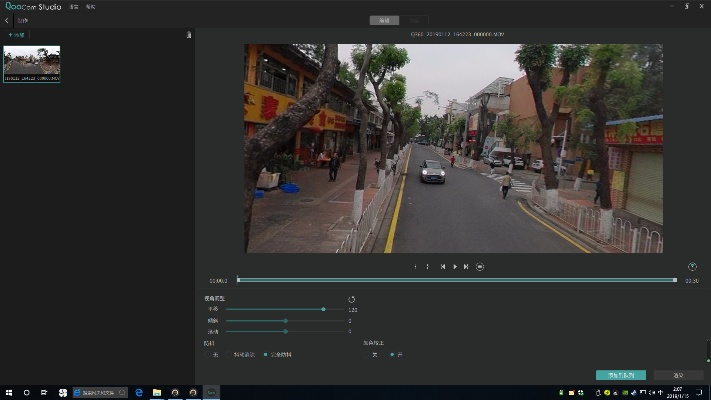Screen dimensions: 711x400
Task: Go back using the left arrow
Action: (x=7, y=19)
